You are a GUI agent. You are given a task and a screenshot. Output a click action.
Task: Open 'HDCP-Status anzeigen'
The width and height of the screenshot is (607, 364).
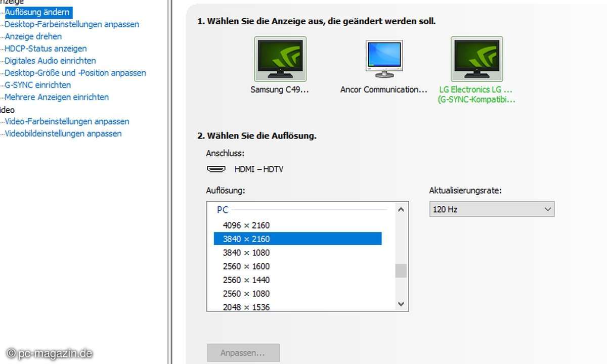46,49
